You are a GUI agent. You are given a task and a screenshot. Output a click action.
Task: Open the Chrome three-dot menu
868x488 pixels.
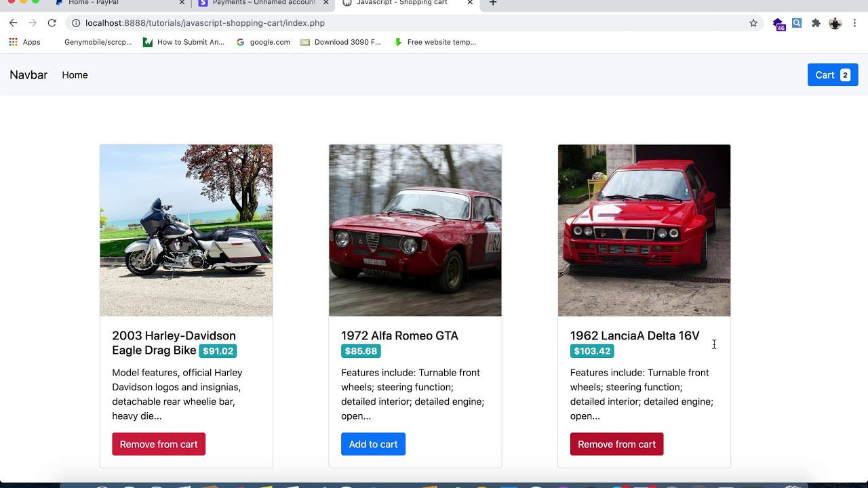854,23
